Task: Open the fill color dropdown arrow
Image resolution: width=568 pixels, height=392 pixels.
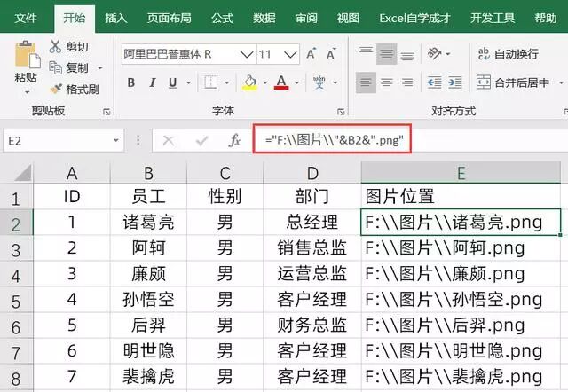Action: click(265, 82)
